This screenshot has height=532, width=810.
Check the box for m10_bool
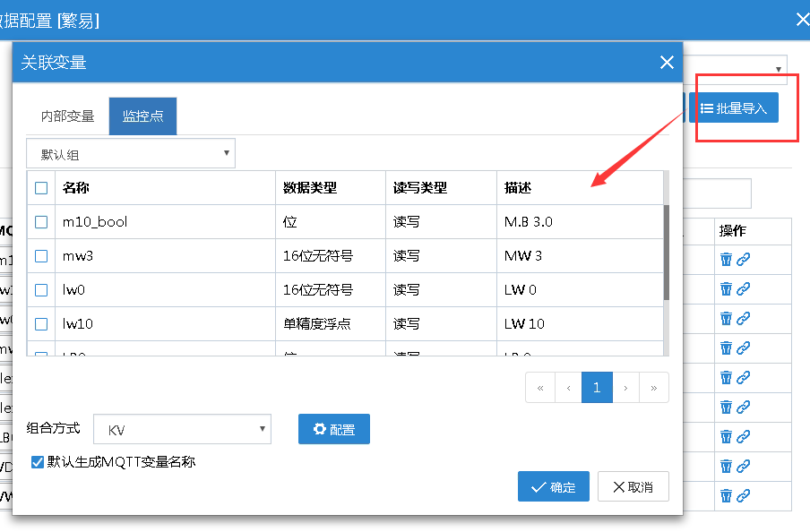point(41,222)
